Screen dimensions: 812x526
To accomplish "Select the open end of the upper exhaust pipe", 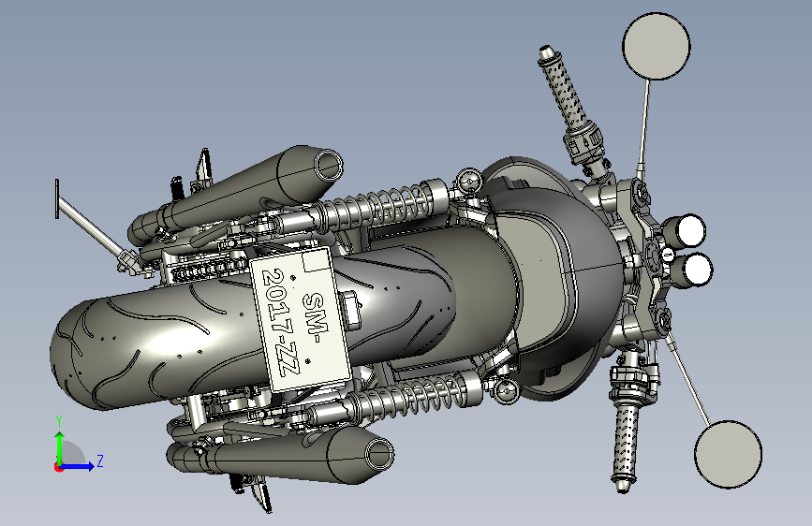I will [329, 165].
